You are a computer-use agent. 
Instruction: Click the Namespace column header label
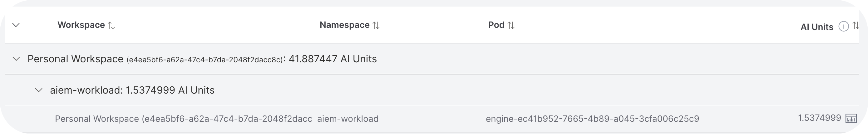(x=344, y=25)
